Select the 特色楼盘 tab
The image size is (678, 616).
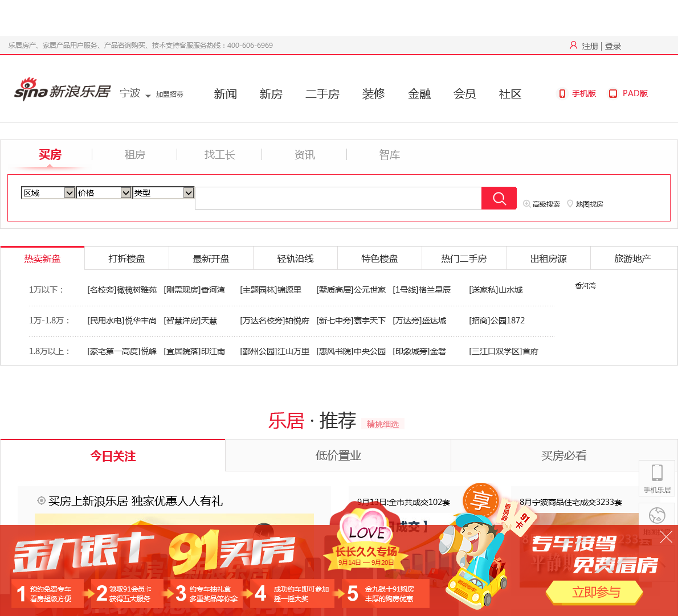point(379,258)
